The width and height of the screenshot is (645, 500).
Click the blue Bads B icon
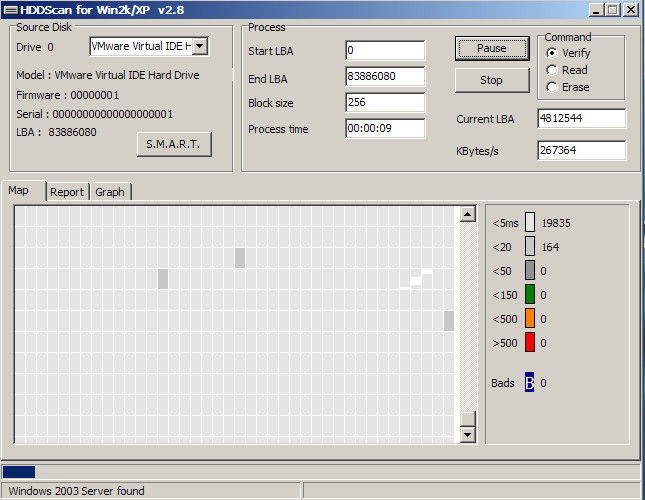[529, 382]
